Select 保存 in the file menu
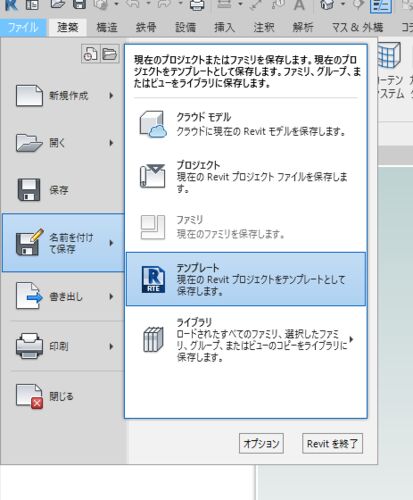Viewport: 413px width, 500px height. pos(63,190)
